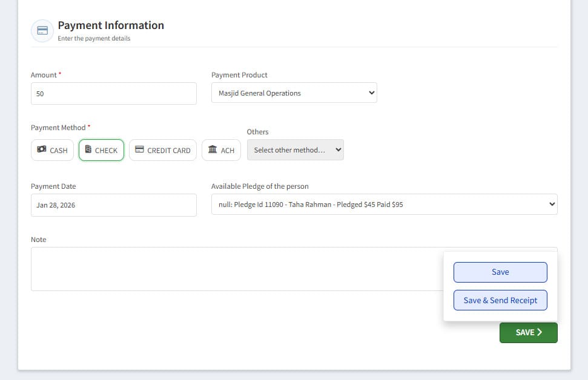Click the 'Payment Method' label
The height and width of the screenshot is (380, 588).
point(58,128)
